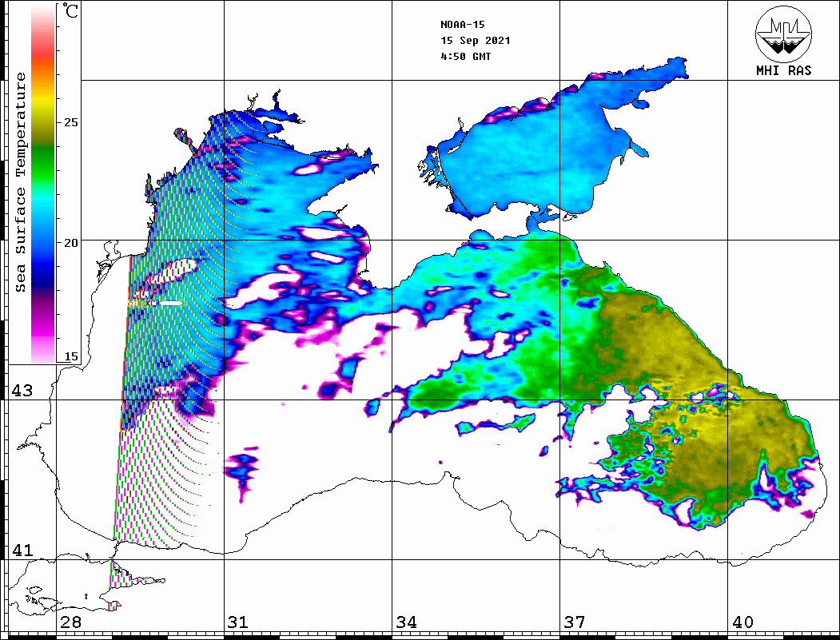Click the 4:50 GMT time label
Screen dimensions: 840x640
coord(465,57)
